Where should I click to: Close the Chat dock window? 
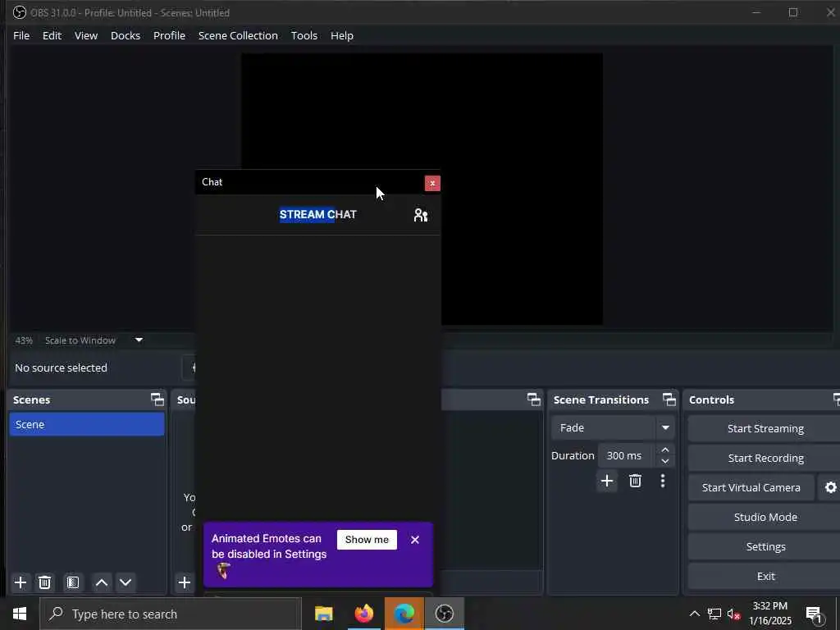432,183
